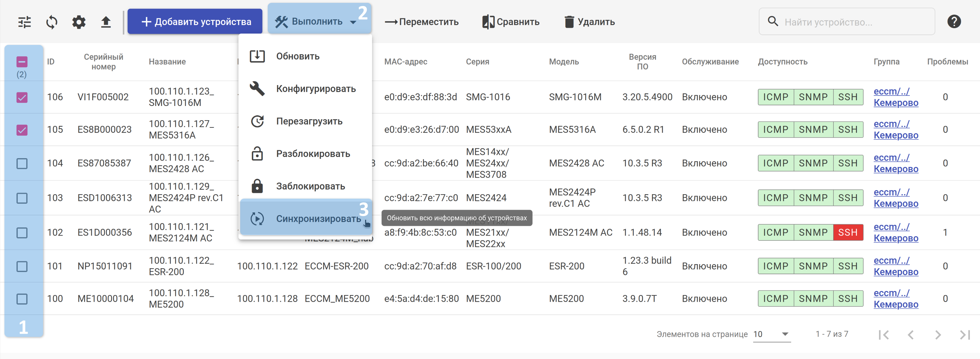980x359 pixels.
Task: Click the Compare (Сравнить) button
Action: (x=511, y=22)
